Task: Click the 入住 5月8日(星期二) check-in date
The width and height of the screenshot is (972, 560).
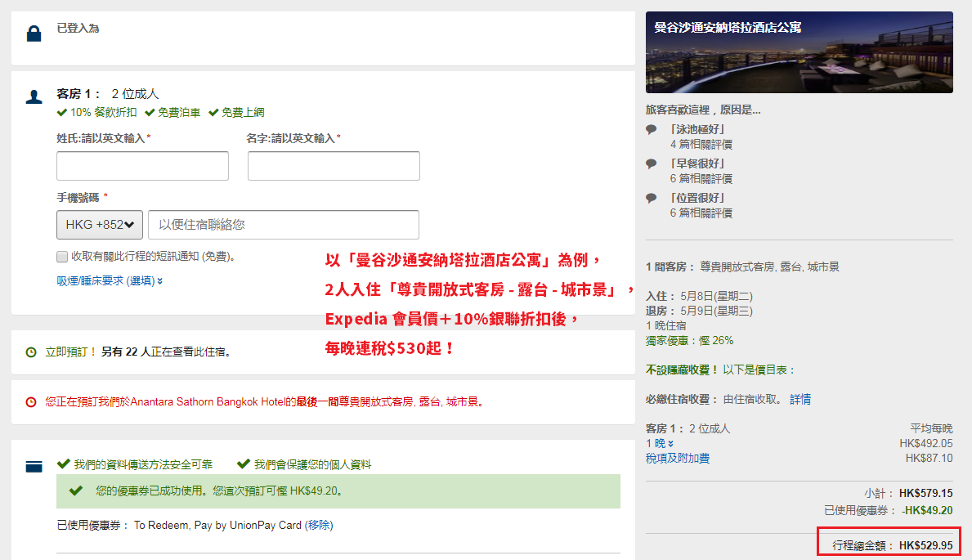Action: click(x=699, y=297)
